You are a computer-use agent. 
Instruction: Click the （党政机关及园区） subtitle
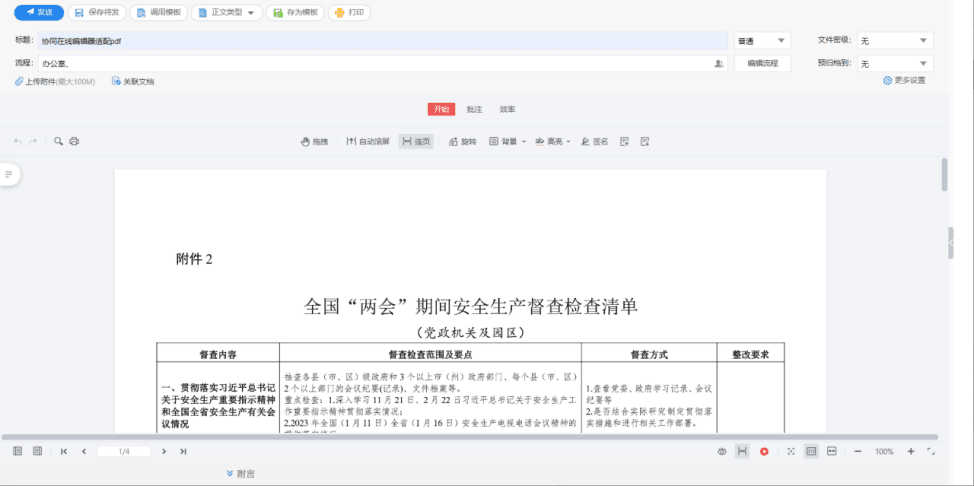coord(470,333)
